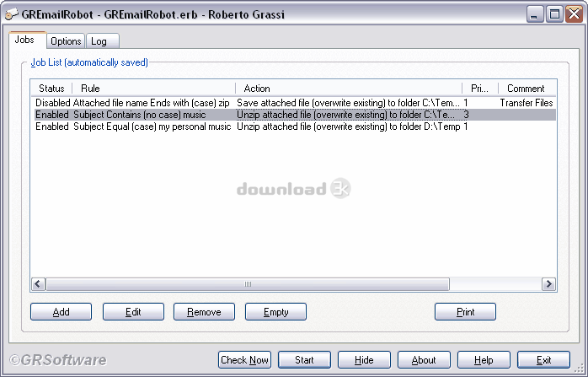Click the GREmailRobot title bar app icon
This screenshot has height=377, width=588.
click(11, 14)
